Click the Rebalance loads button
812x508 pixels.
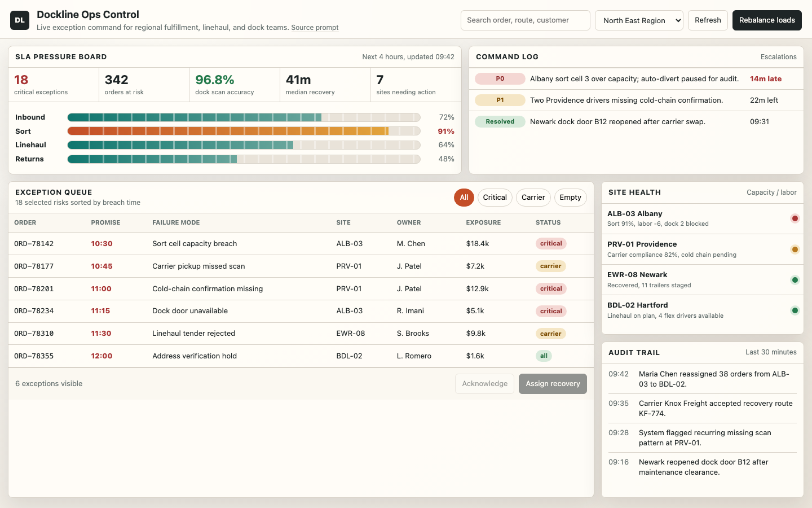click(767, 20)
